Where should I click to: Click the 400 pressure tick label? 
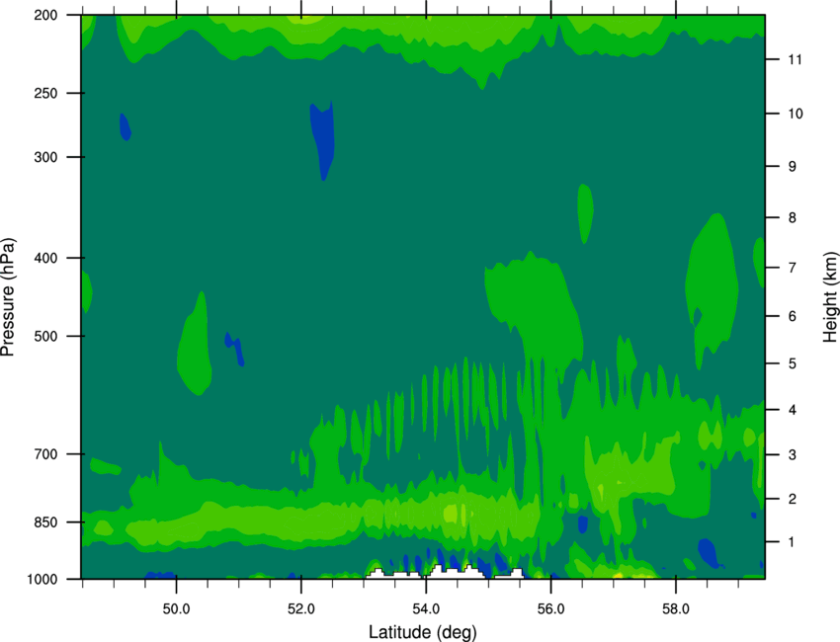[45, 258]
